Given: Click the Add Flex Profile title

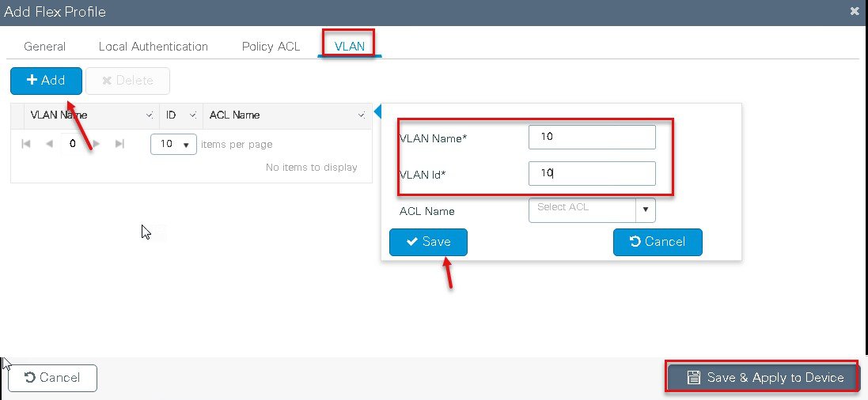Looking at the screenshot, I should click(x=55, y=12).
